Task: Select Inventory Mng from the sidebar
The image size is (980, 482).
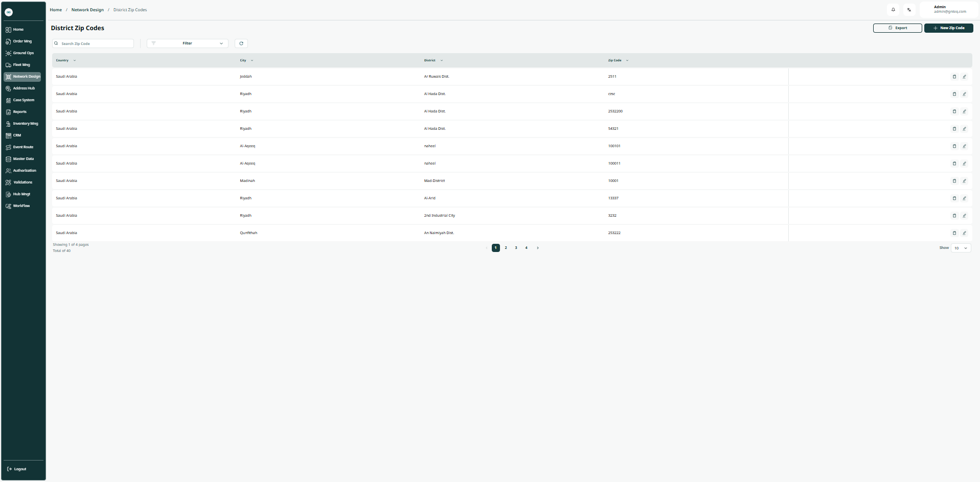Action: (25, 124)
